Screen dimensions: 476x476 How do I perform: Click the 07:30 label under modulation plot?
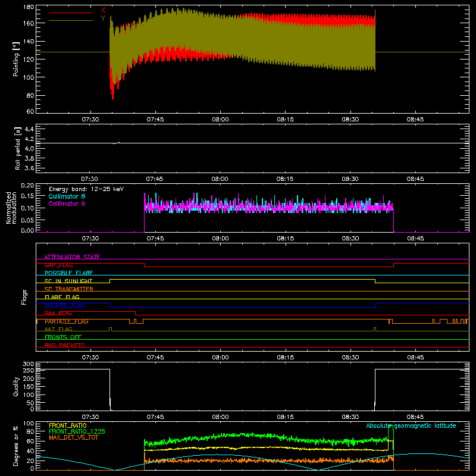pyautogui.click(x=90, y=239)
